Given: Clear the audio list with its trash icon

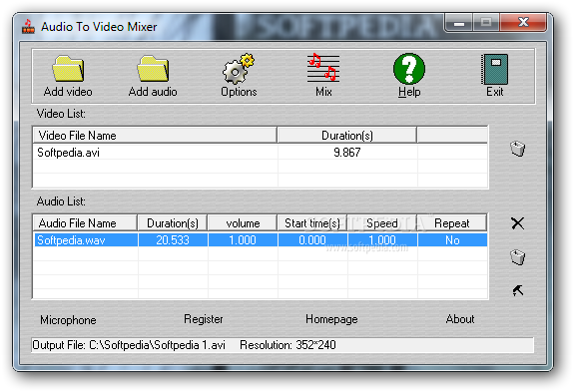Looking at the screenshot, I should [x=518, y=256].
